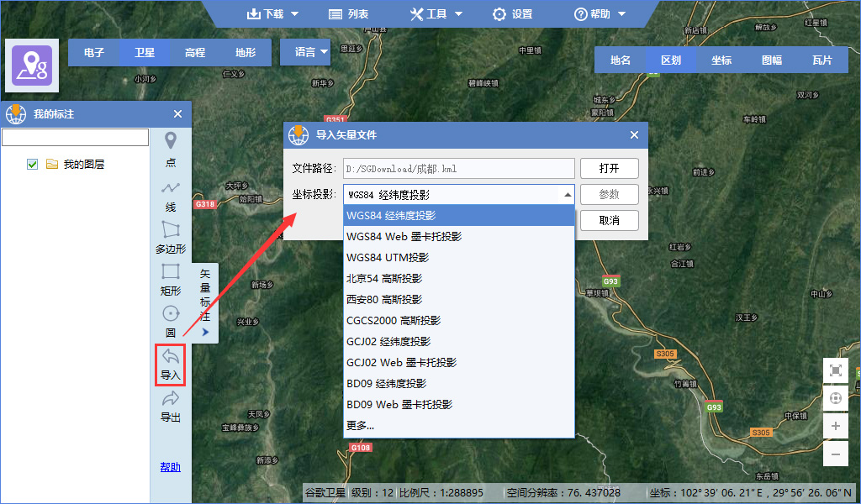861x504 pixels.
Task: Switch to the 高程 elevation tab
Action: tap(195, 53)
